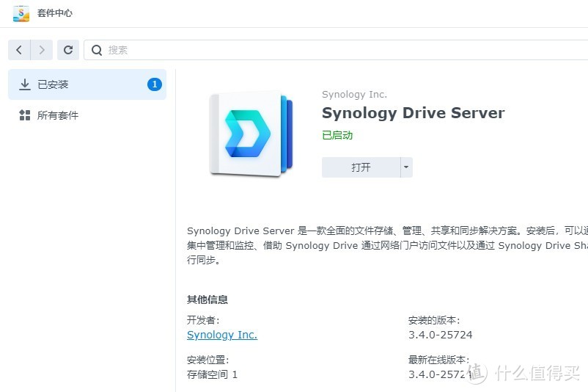Go back with the left arrow button
This screenshot has height=392, width=588.
pyautogui.click(x=19, y=50)
